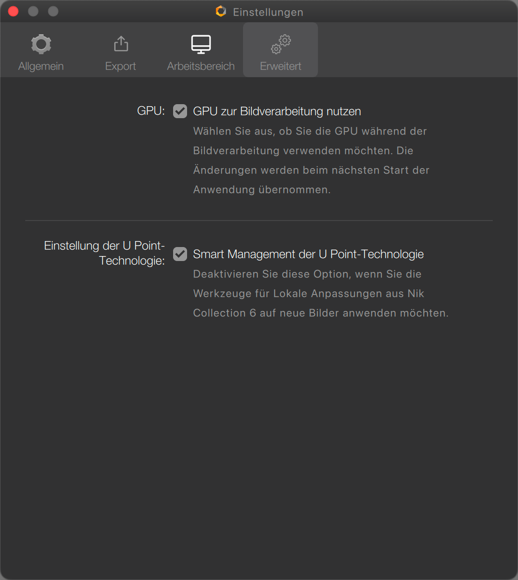This screenshot has height=580, width=518.
Task: Click the 'GPU:' section label
Action: [x=151, y=111]
